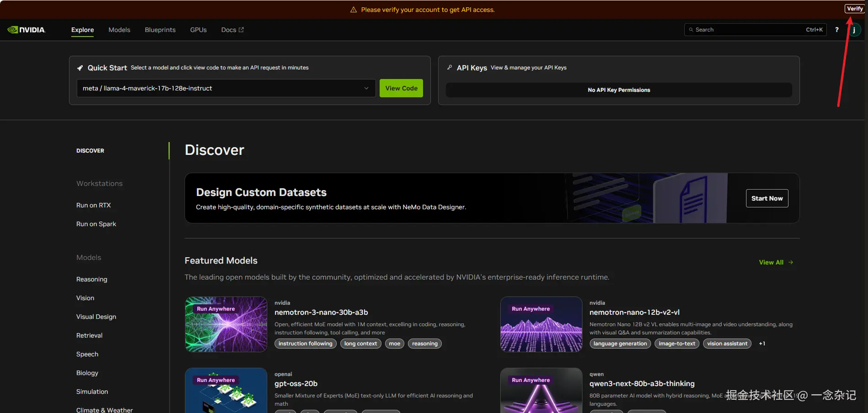Open the Blueprints tab
The image size is (868, 413).
point(160,30)
